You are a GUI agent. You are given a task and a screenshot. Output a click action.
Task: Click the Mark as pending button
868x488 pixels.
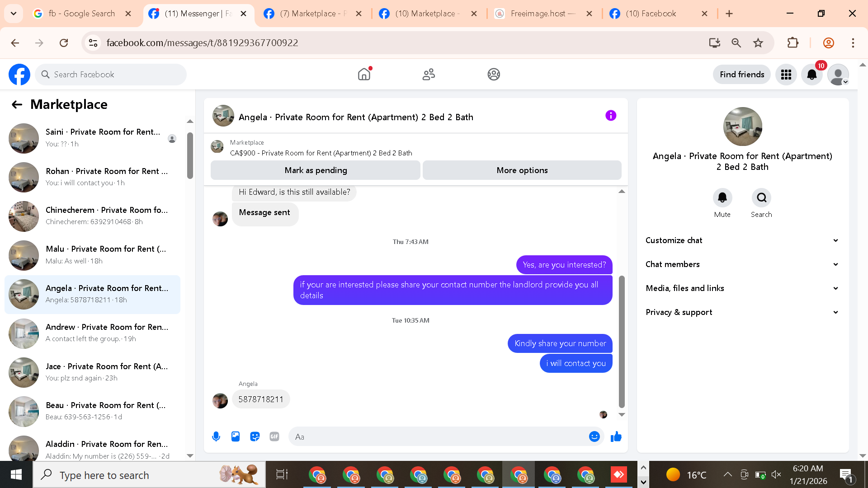click(x=316, y=170)
